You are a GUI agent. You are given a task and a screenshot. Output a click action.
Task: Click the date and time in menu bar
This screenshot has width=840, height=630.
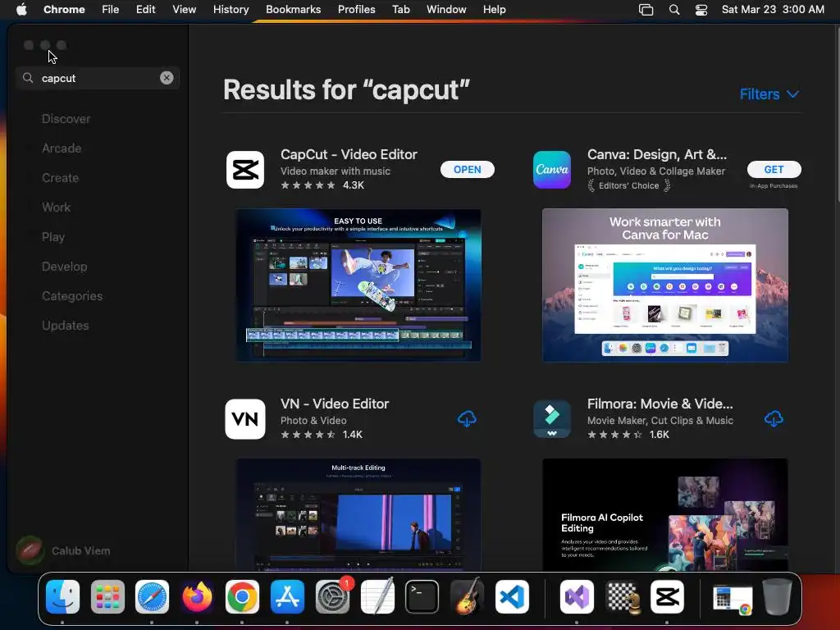(x=773, y=10)
